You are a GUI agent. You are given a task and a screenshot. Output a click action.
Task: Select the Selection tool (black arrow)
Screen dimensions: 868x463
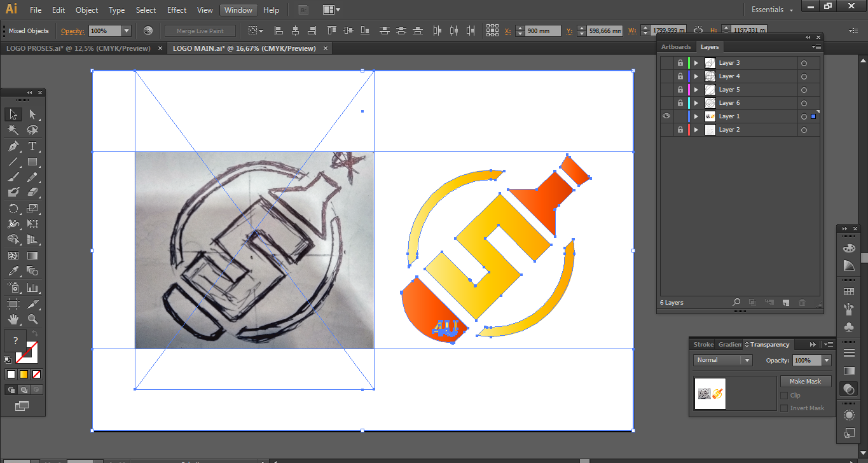(13, 114)
